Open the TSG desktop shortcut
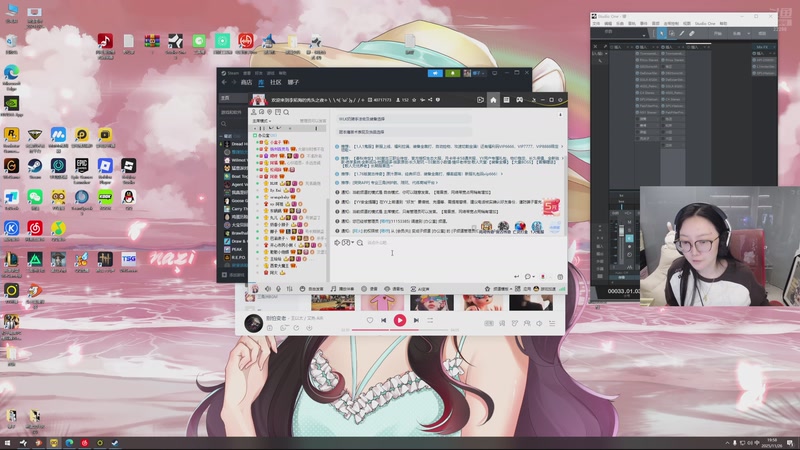Viewport: 800px width, 450px height. click(129, 259)
